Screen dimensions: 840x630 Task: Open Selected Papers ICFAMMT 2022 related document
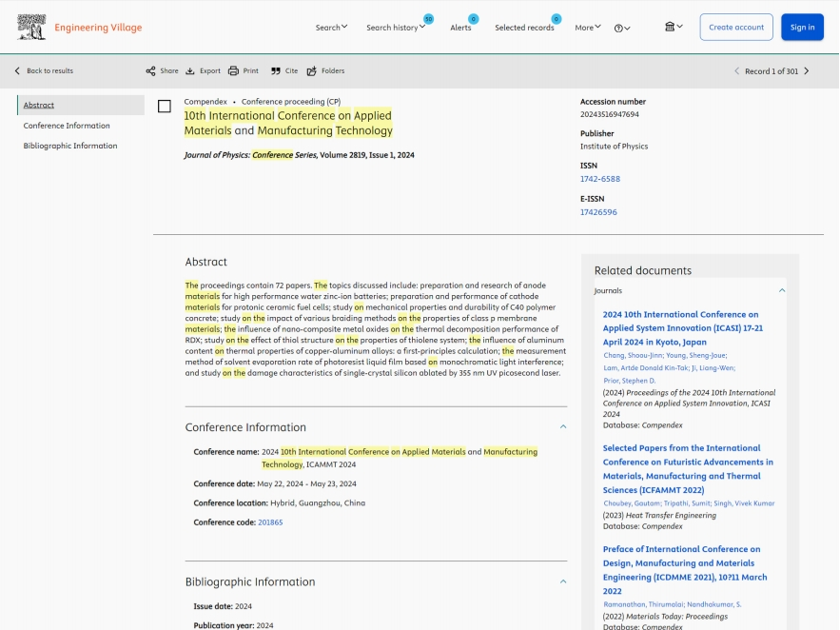pyautogui.click(x=688, y=469)
